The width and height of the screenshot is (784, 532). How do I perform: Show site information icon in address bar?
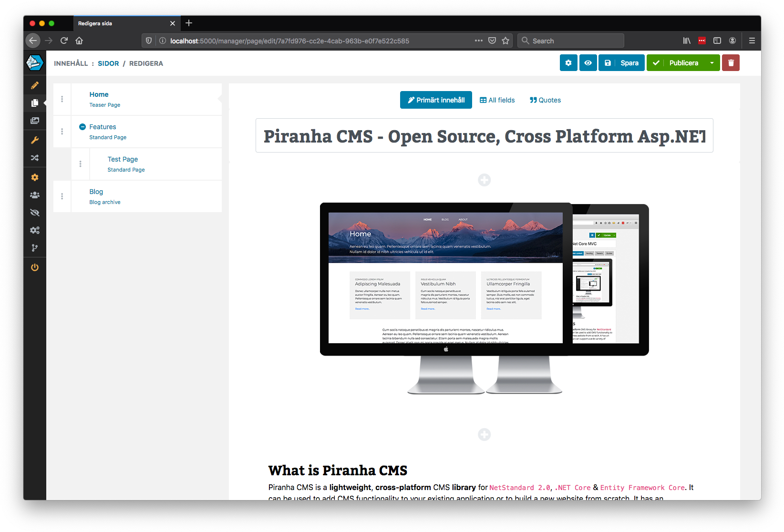tap(163, 41)
